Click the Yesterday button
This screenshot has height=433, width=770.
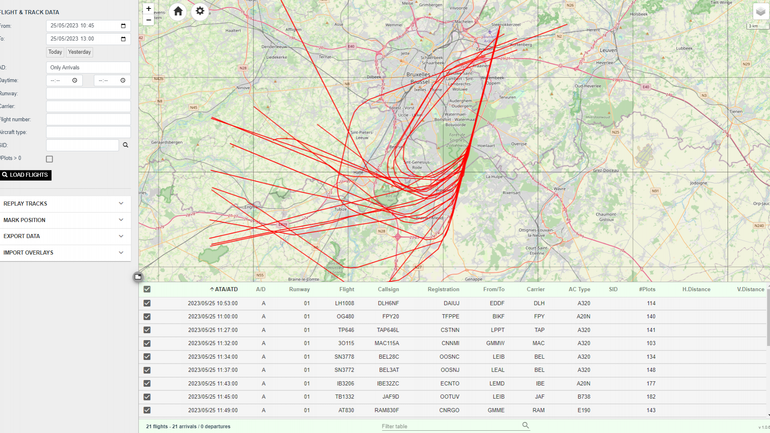[x=79, y=52]
